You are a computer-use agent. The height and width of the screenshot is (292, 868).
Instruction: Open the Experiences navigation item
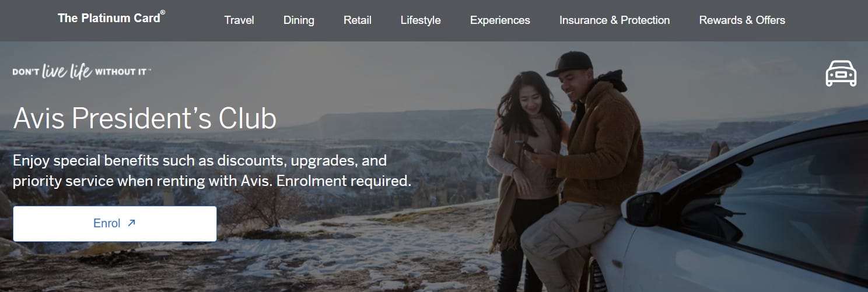[500, 20]
